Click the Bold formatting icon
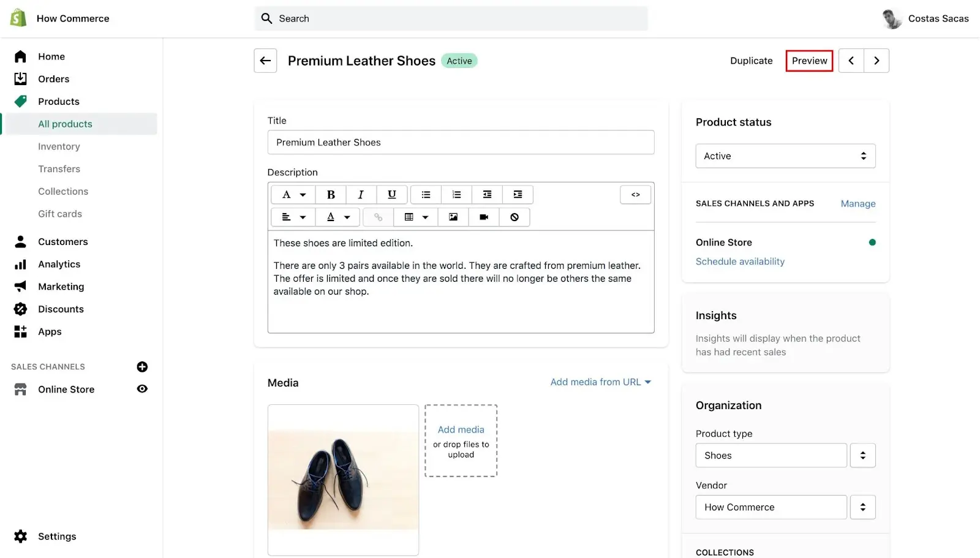This screenshot has width=980, height=558. 331,195
